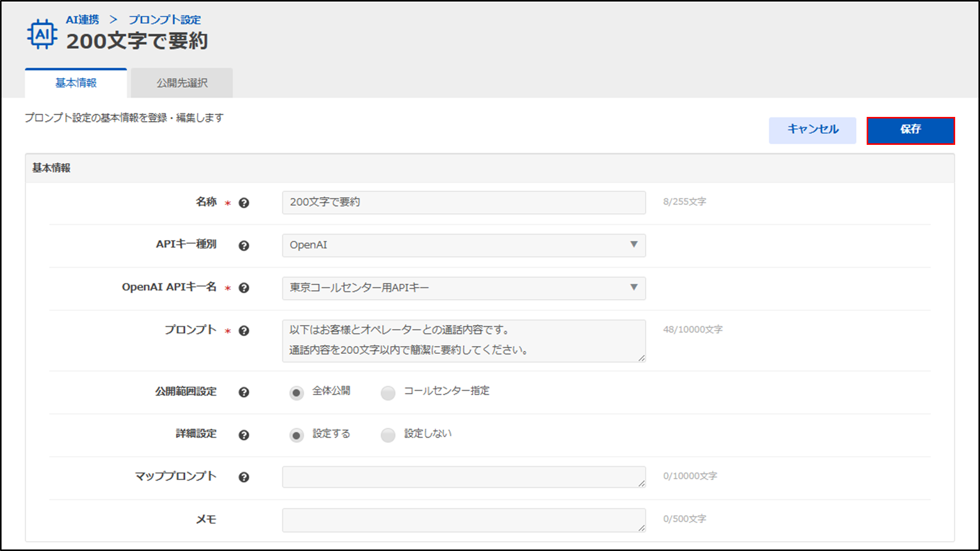Viewport: 980px width, 551px height.
Task: Select the 基本情報 tab
Action: tap(76, 83)
